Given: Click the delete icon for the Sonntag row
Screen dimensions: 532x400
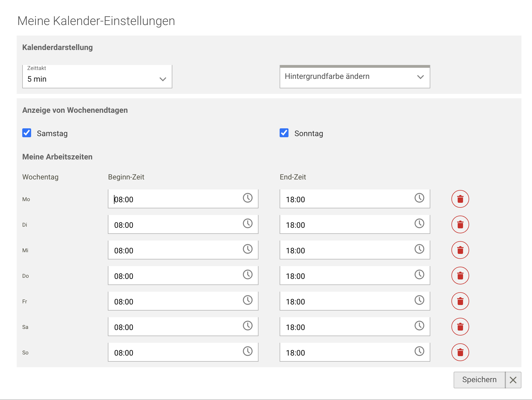Looking at the screenshot, I should [x=460, y=352].
